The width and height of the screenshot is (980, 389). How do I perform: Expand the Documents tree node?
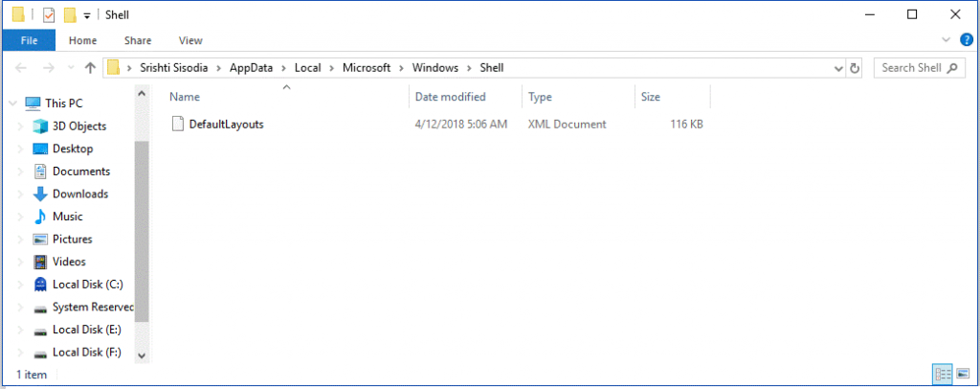tap(21, 172)
